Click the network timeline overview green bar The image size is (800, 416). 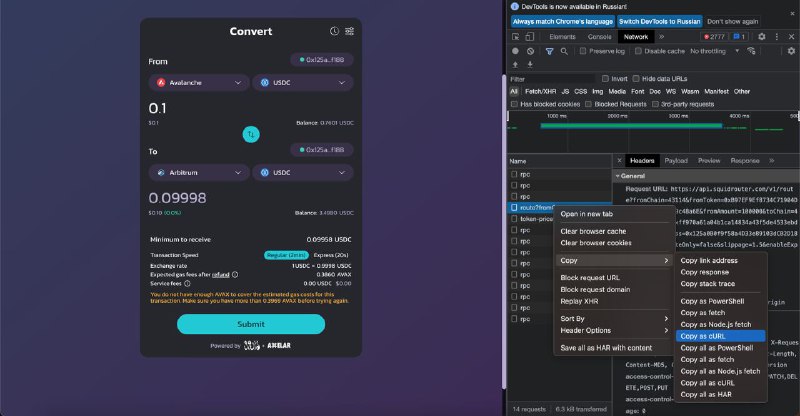pyautogui.click(x=631, y=126)
